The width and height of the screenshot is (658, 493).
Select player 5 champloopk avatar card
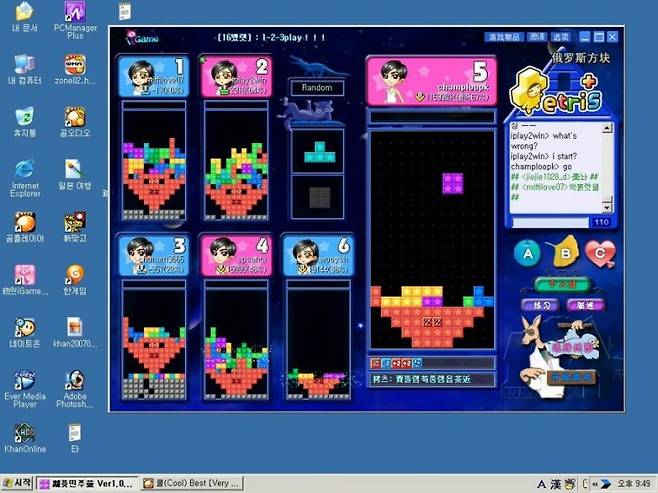431,81
